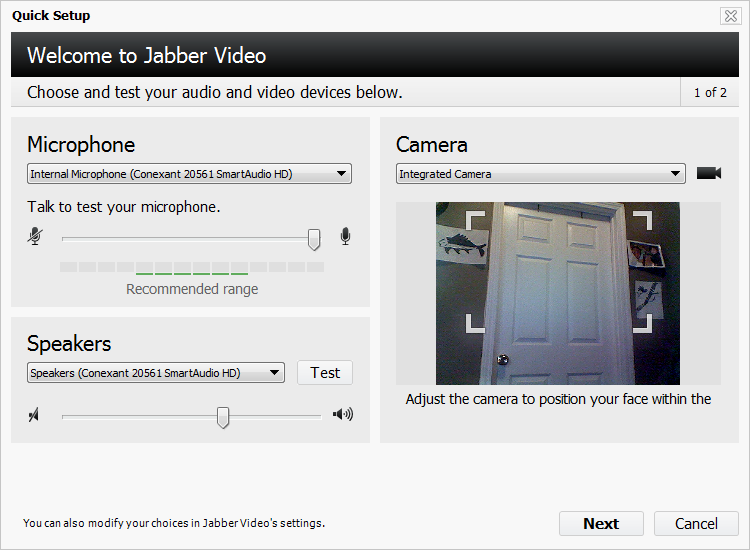Viewport: 750px width, 550px height.
Task: Open the Speakers device dropdown
Action: 156,373
